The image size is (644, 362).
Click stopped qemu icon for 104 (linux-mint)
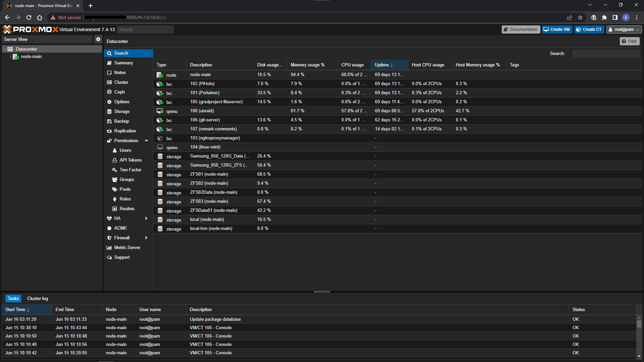160,147
